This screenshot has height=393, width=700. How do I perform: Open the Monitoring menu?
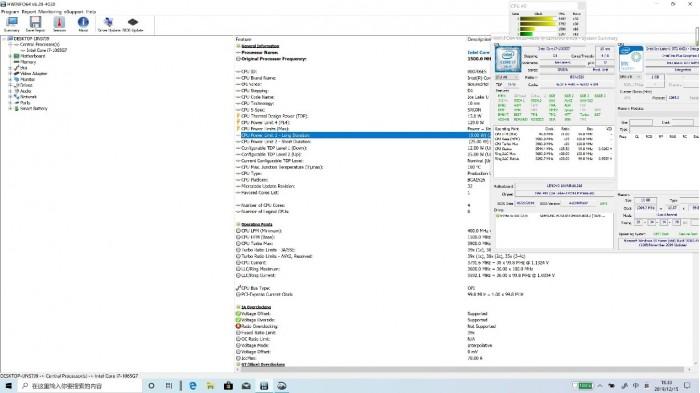click(50, 12)
